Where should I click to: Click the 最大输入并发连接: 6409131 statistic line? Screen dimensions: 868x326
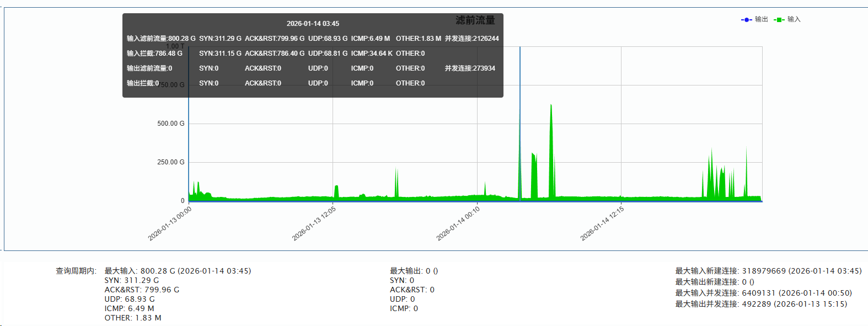click(763, 293)
